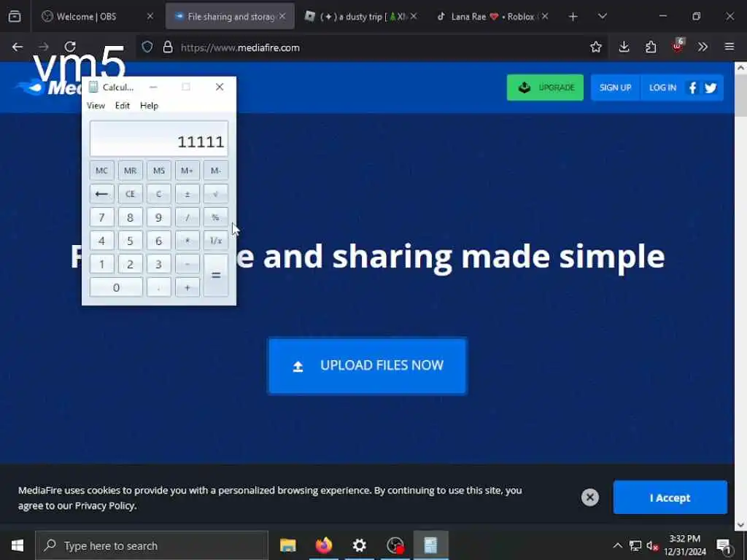This screenshot has width=747, height=560.
Task: Click the Calculator 7 key
Action: pyautogui.click(x=101, y=217)
